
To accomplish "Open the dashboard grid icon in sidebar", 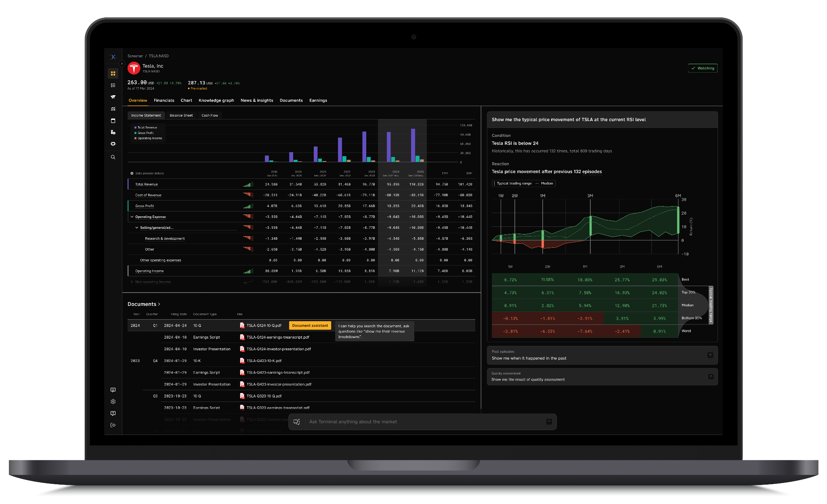I will coord(113,73).
